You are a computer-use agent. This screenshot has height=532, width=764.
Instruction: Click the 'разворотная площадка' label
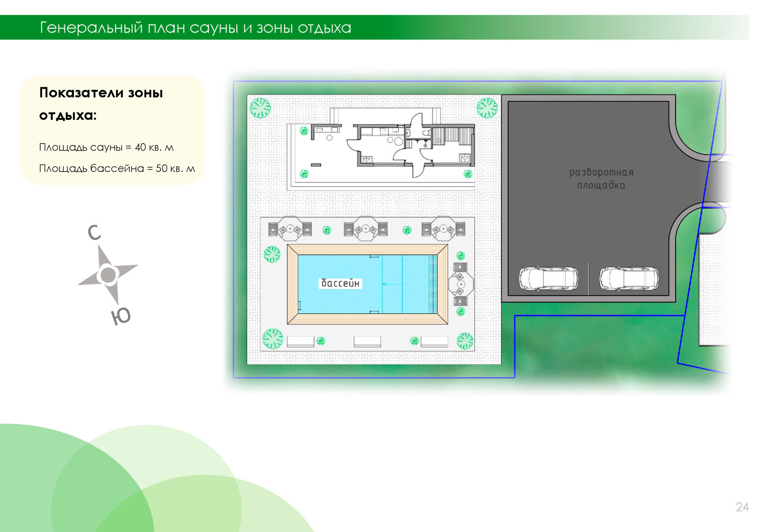(601, 179)
